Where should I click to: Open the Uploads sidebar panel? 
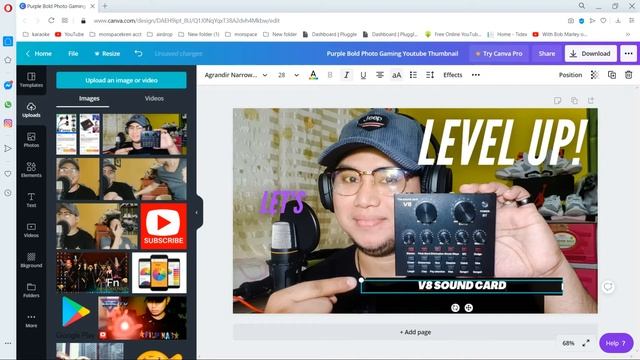(31, 110)
